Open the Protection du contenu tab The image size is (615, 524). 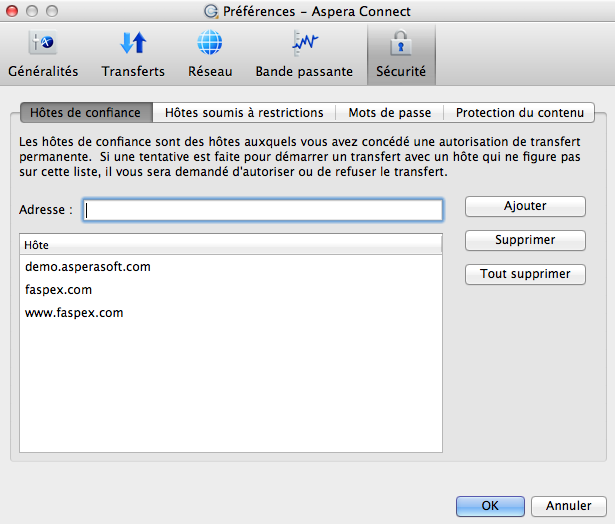520,113
